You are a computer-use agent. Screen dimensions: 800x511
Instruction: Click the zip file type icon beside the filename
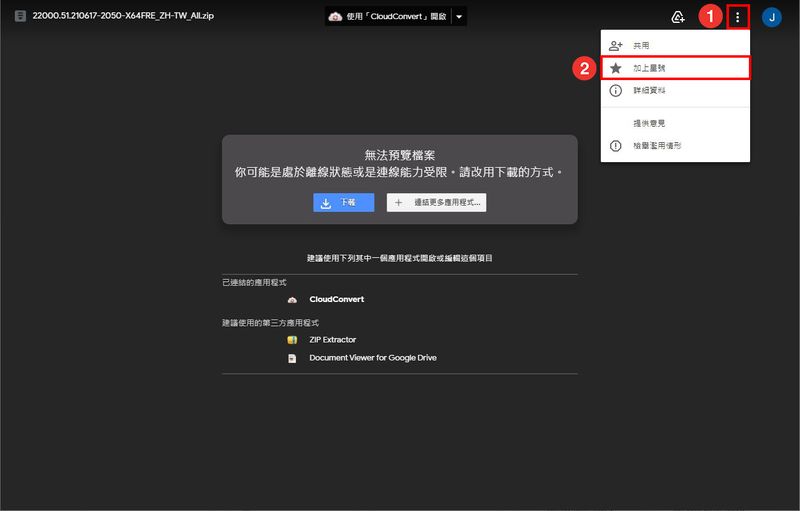tap(20, 16)
